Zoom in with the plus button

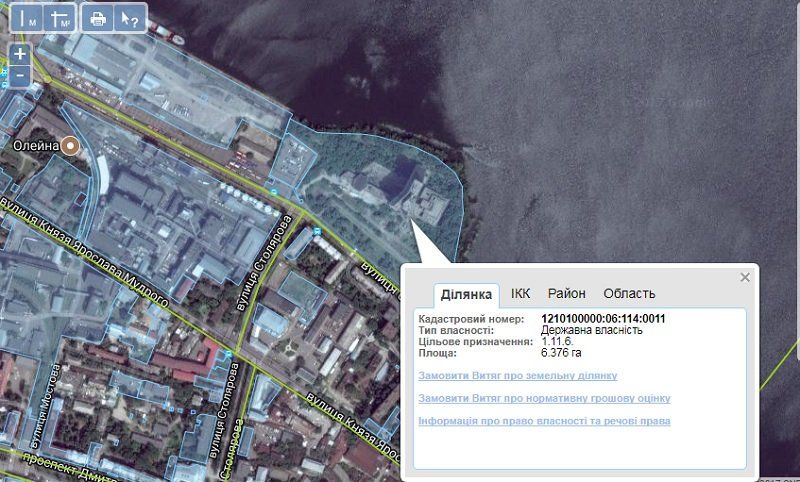[x=20, y=54]
